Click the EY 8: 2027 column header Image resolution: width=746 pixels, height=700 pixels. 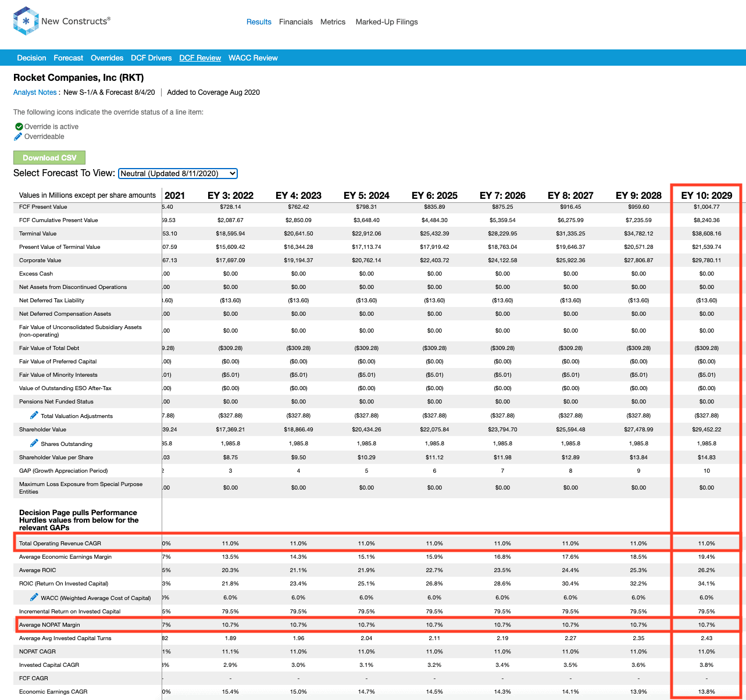pyautogui.click(x=570, y=195)
